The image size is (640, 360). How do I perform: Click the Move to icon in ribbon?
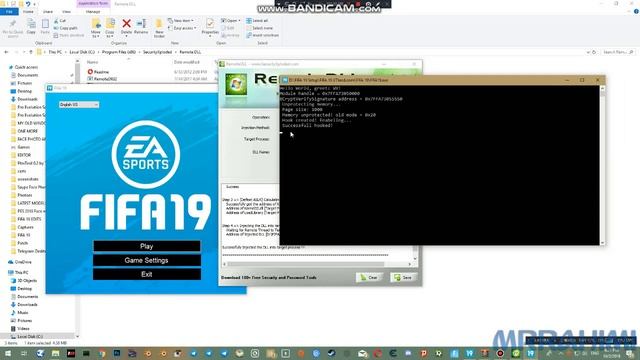[96, 28]
